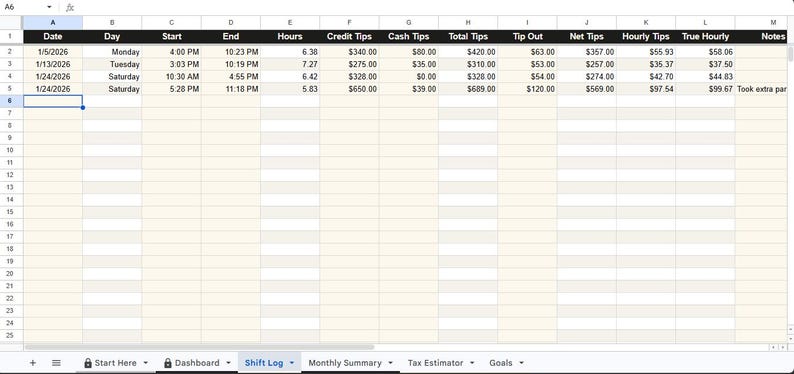Select the hourly tips '$97.54'
794x374 pixels.
pyautogui.click(x=646, y=89)
